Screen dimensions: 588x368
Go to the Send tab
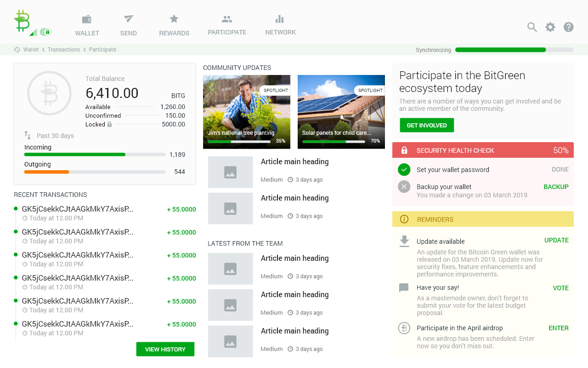point(129,26)
